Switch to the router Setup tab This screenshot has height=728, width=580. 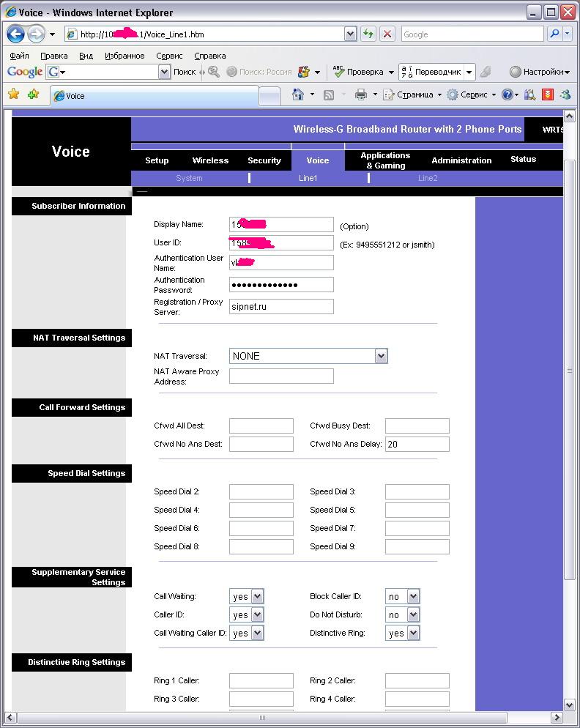(x=157, y=160)
